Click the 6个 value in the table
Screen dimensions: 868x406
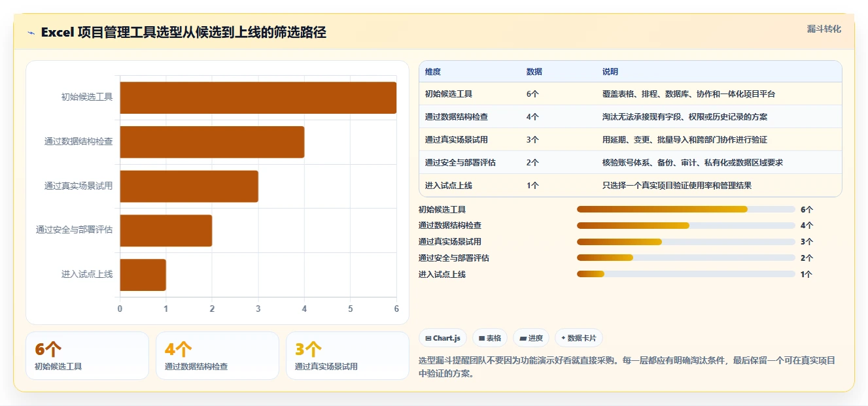coord(532,94)
